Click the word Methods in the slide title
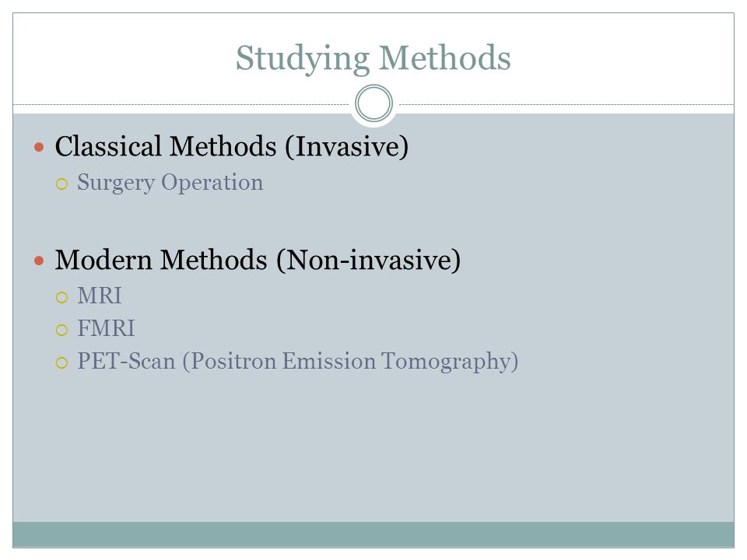Viewport: 747px width, 560px height. tap(444, 58)
